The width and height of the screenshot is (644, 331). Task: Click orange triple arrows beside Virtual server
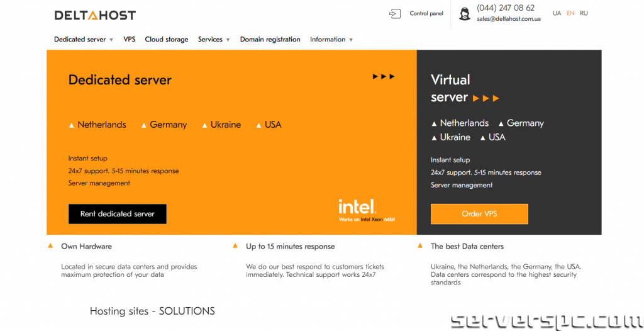tap(486, 98)
